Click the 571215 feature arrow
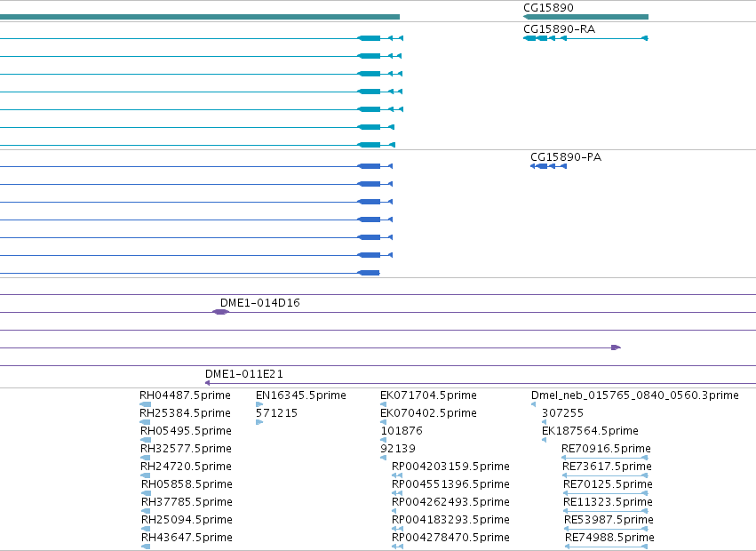 (x=259, y=422)
